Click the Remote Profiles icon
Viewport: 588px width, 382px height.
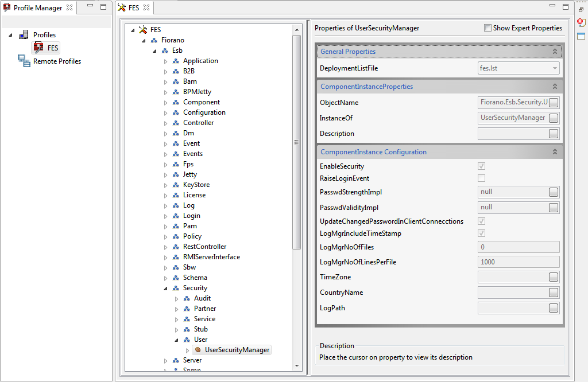[24, 61]
